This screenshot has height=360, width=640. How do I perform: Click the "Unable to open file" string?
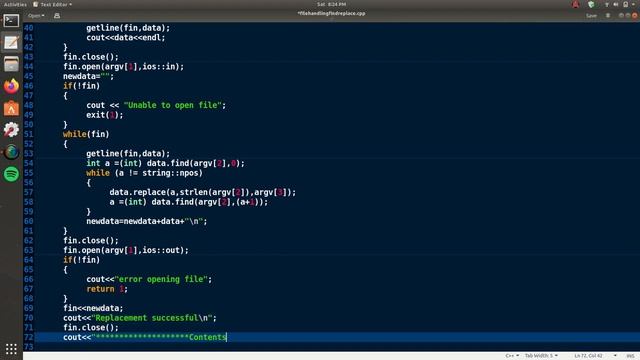tap(173, 105)
